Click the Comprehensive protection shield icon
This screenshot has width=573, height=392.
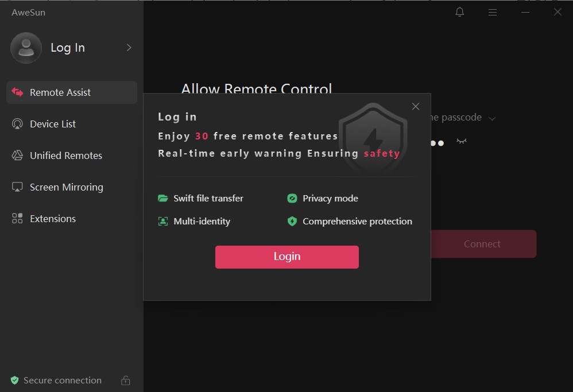coord(292,222)
